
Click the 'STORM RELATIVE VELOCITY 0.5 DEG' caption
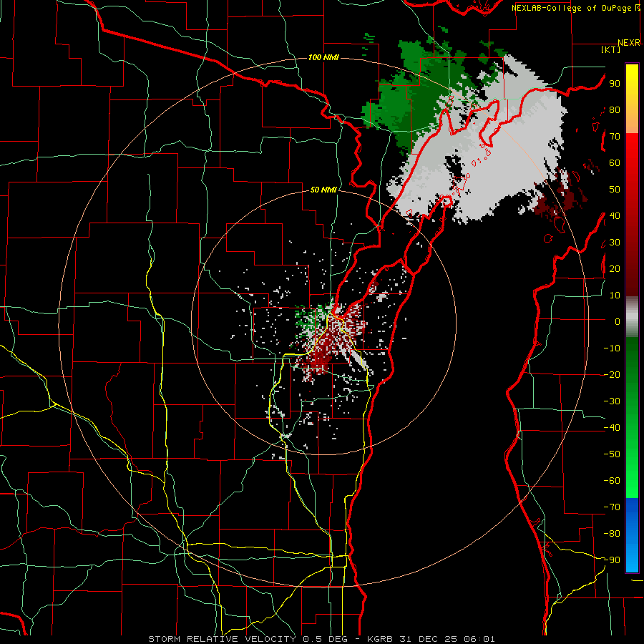(248, 639)
